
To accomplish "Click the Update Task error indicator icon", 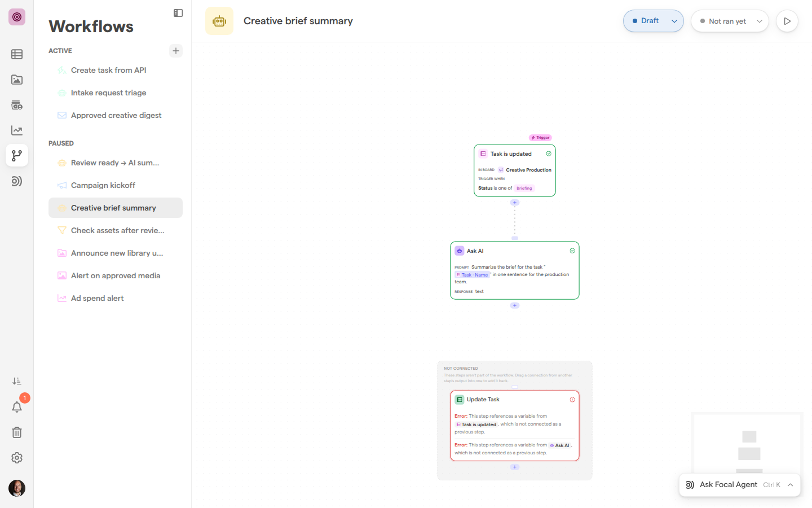I will [572, 400].
